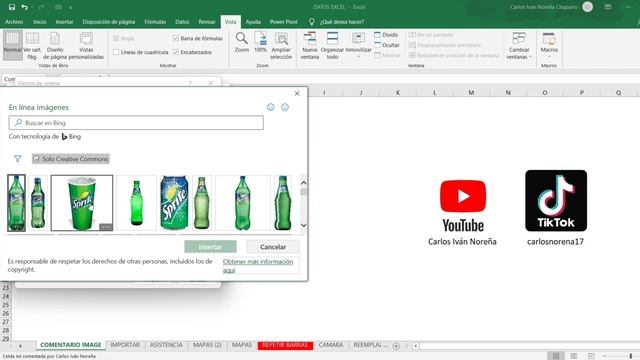Select page break preview icon in status bar
The image size is (640, 360).
[x=591, y=356]
